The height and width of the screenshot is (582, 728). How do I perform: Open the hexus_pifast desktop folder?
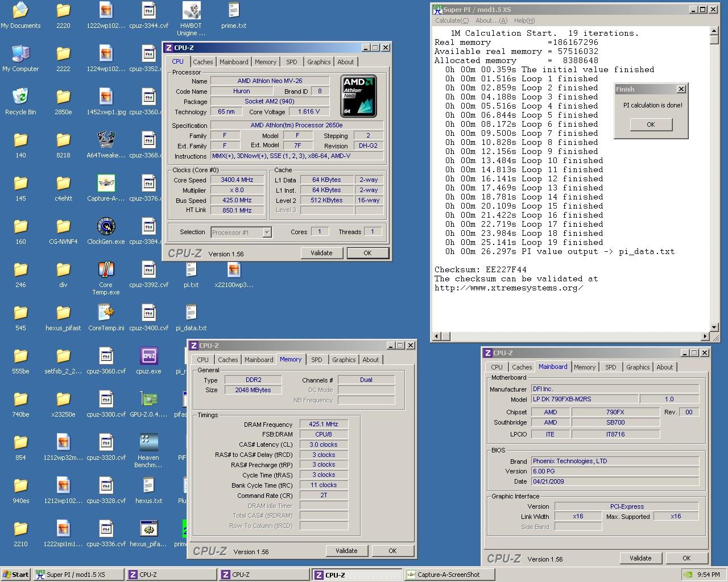pyautogui.click(x=63, y=317)
